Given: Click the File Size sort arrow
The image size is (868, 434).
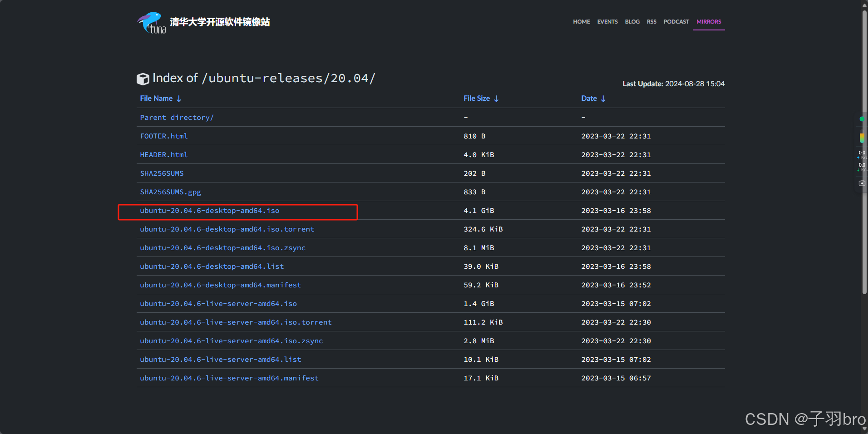Looking at the screenshot, I should pos(496,99).
